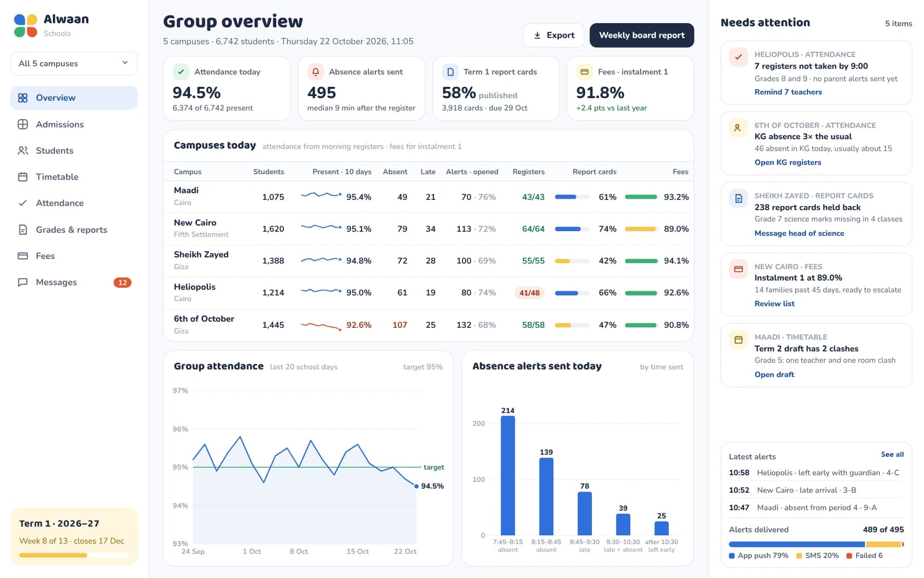Open Messages with 12 unread
The width and height of the screenshot is (924, 578).
click(x=74, y=282)
